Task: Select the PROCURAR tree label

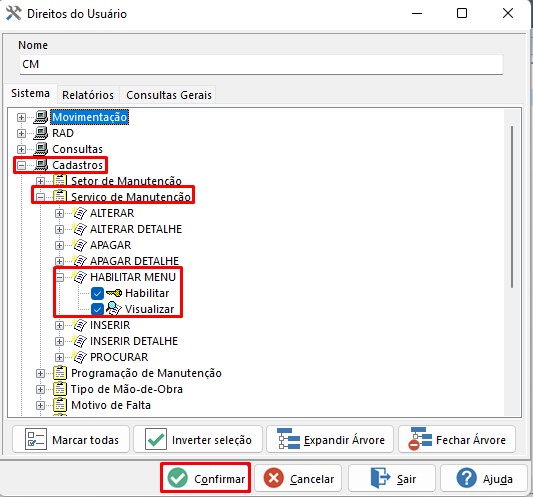Action: click(x=119, y=357)
